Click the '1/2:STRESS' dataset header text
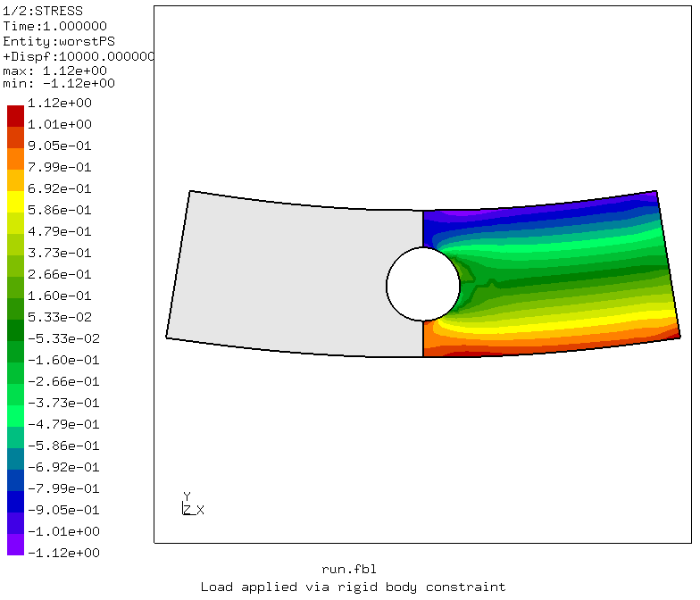This screenshot has height=600, width=700. pyautogui.click(x=43, y=11)
